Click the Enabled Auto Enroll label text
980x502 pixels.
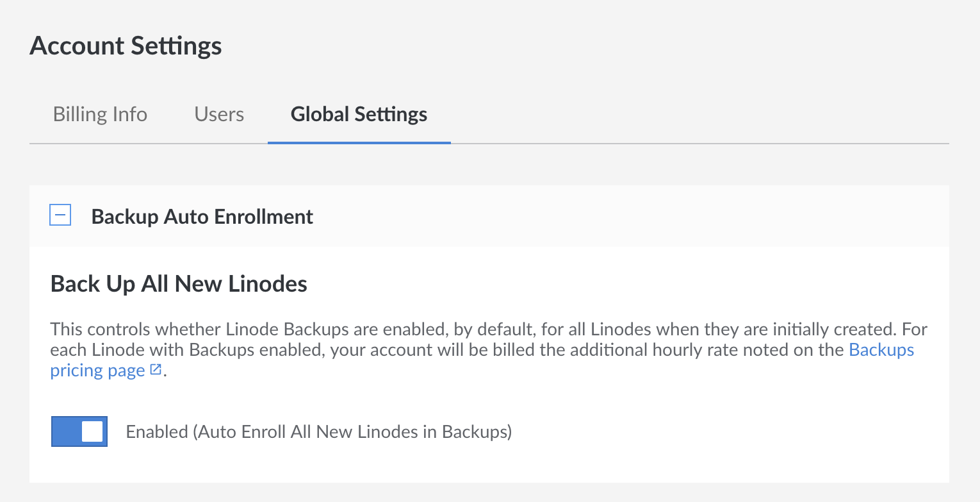318,432
